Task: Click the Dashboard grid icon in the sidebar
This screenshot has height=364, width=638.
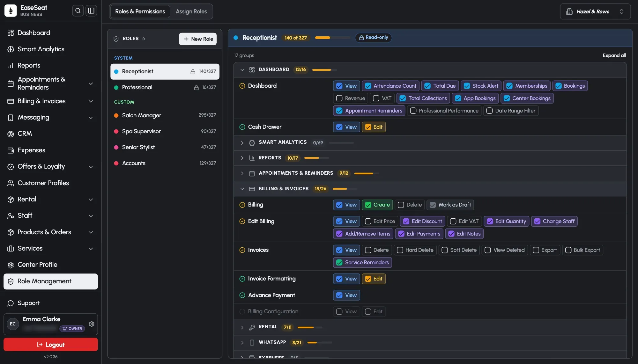Action: tap(11, 33)
